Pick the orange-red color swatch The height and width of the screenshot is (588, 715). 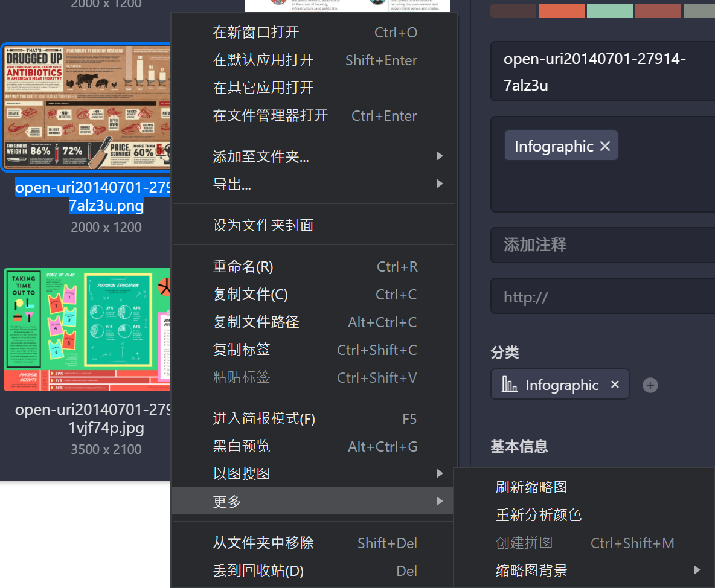click(x=562, y=10)
